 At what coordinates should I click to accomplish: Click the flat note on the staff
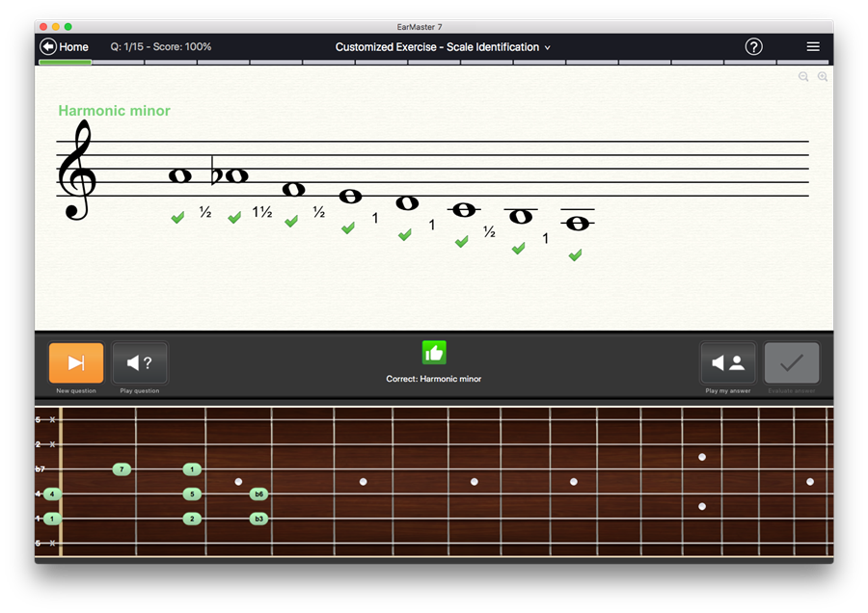231,175
